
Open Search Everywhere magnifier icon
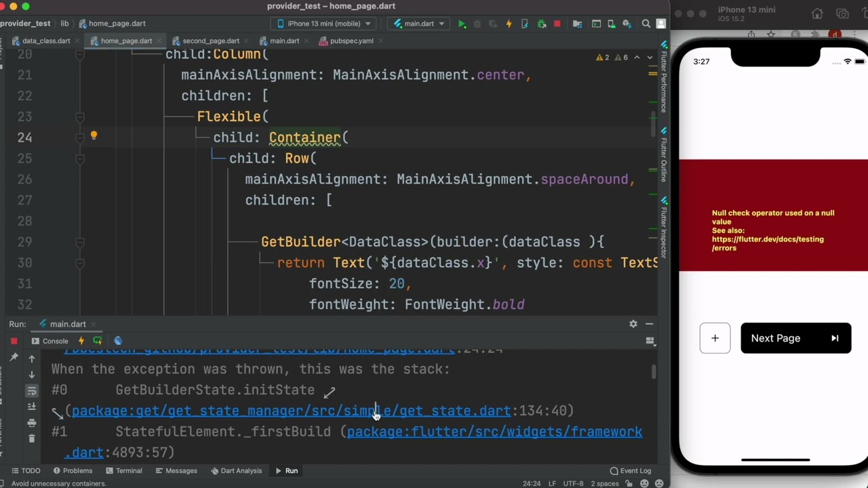(x=646, y=24)
